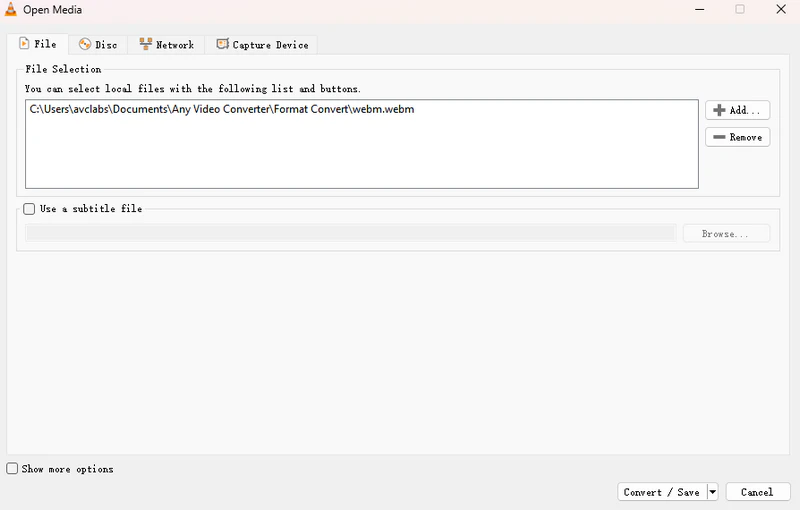Enable Show more options checkbox
The image size is (800, 510).
click(x=12, y=469)
